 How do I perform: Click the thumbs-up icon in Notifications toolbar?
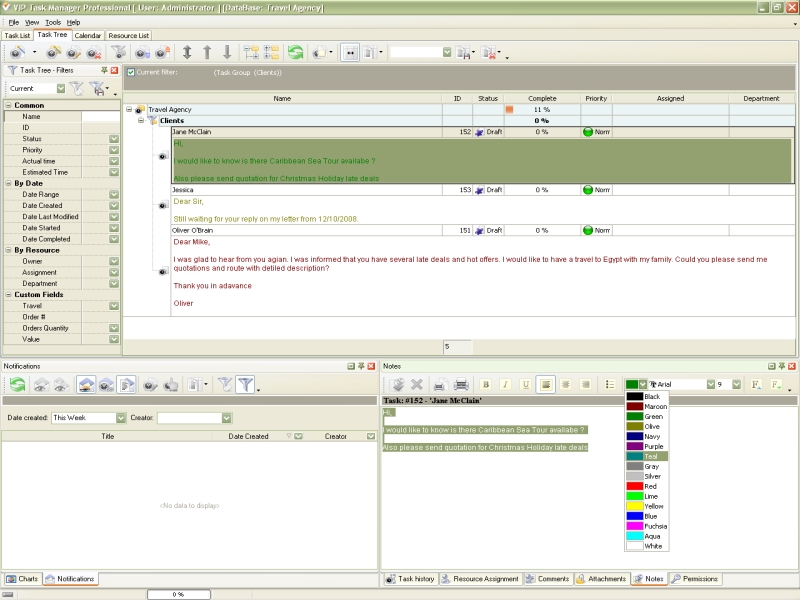click(x=171, y=384)
